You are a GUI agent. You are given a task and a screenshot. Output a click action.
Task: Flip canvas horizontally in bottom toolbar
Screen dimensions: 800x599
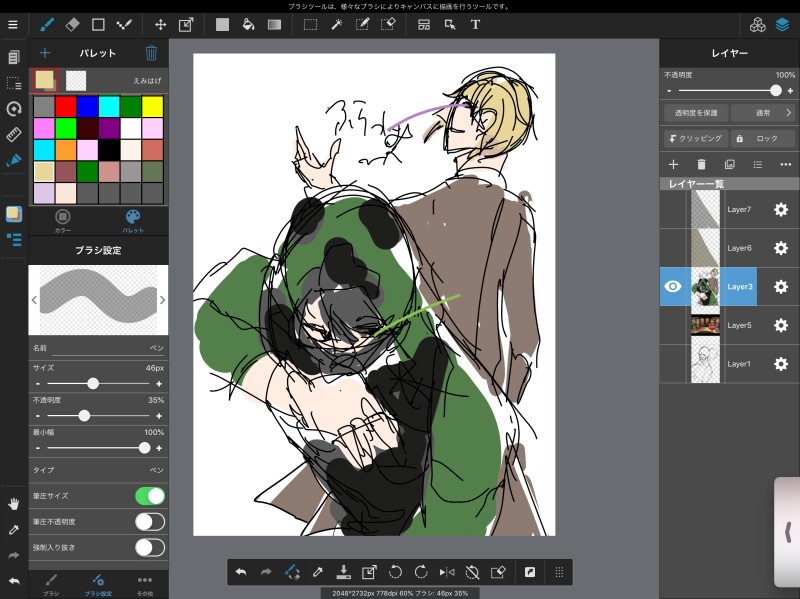click(x=446, y=572)
